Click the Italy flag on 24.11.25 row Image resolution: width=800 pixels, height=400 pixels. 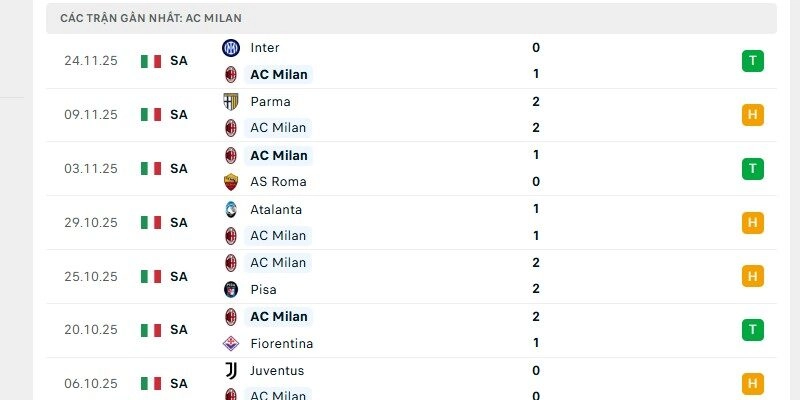[151, 61]
